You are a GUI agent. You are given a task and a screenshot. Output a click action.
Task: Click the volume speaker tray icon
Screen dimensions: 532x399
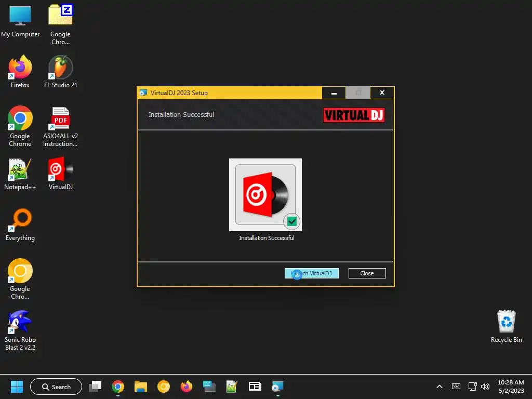pos(485,387)
